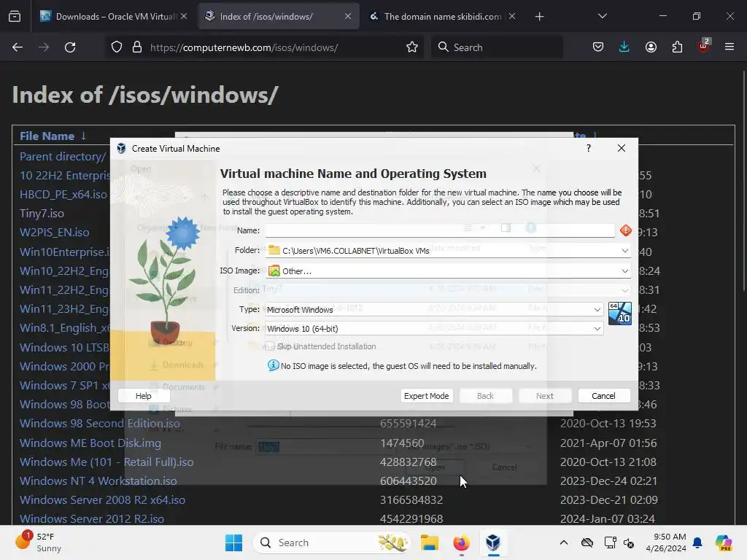
Task: Click the dialog Next button
Action: point(544,396)
